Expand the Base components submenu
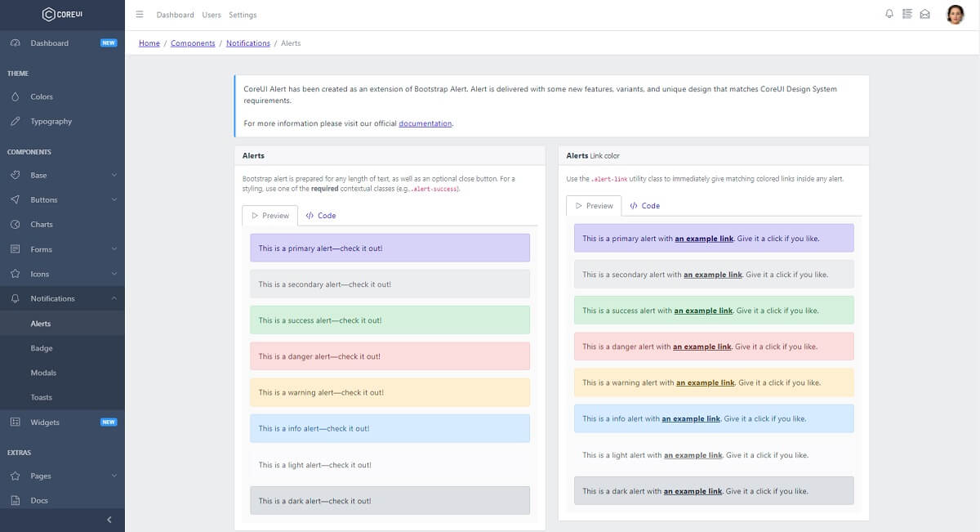This screenshot has height=532, width=980. (x=114, y=175)
